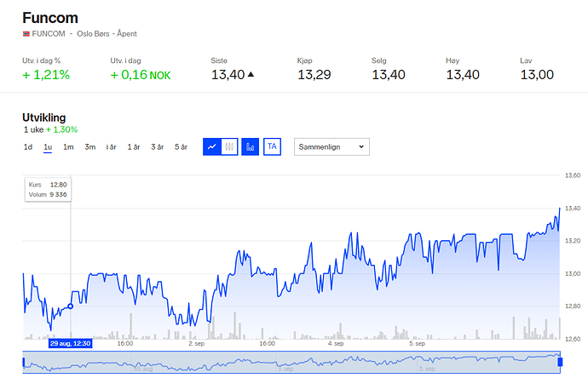Click the Selg value 13,40
588x378 pixels.
click(x=389, y=75)
